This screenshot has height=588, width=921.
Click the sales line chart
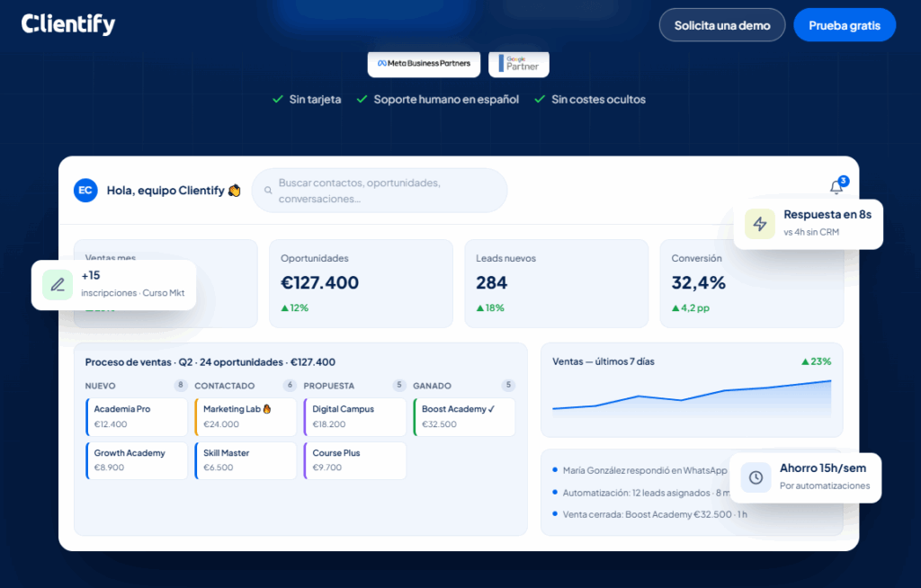692,399
